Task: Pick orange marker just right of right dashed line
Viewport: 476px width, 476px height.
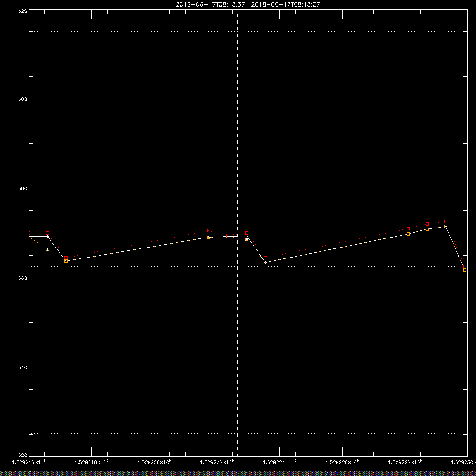Action: (x=265, y=263)
